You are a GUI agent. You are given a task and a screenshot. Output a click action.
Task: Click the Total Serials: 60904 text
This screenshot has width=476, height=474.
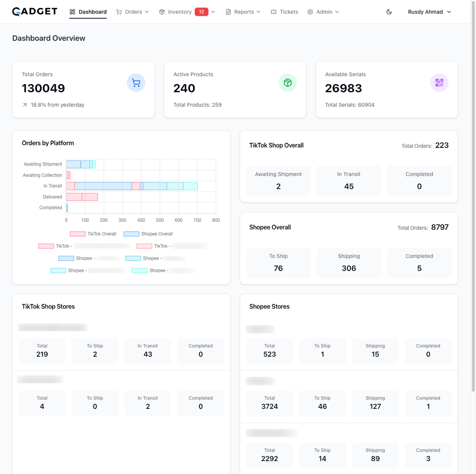pyautogui.click(x=350, y=105)
